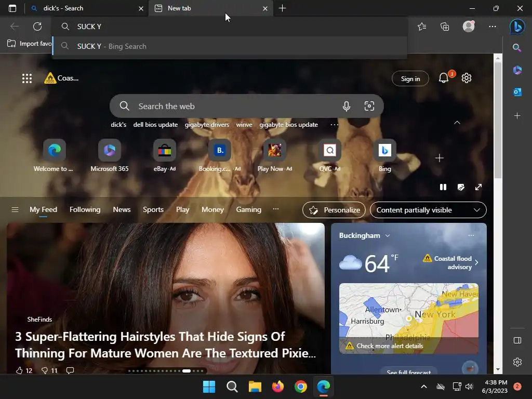
Task: Switch to the Following feed
Action: (x=85, y=210)
